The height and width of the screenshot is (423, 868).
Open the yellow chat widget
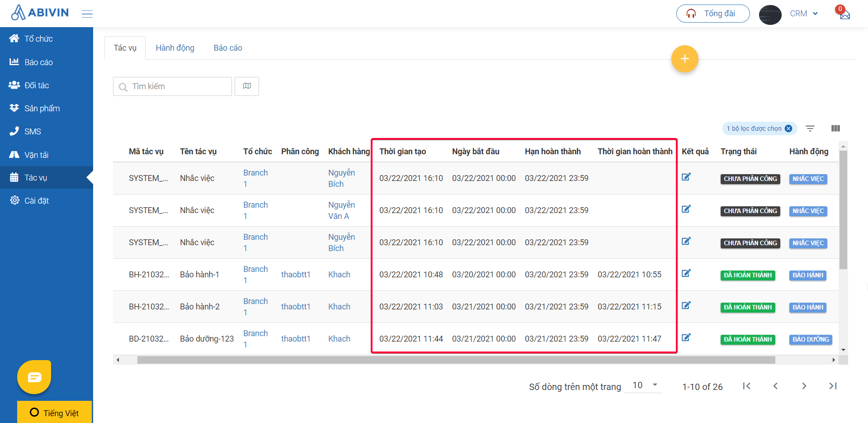(x=34, y=377)
